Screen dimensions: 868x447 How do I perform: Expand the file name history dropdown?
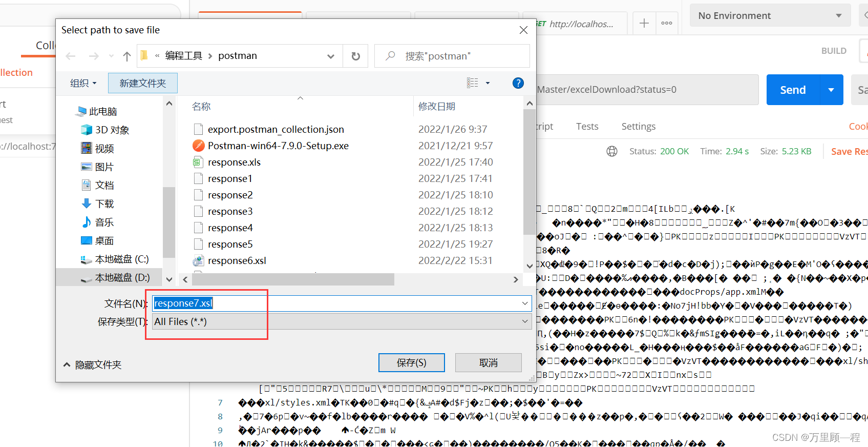pyautogui.click(x=525, y=303)
